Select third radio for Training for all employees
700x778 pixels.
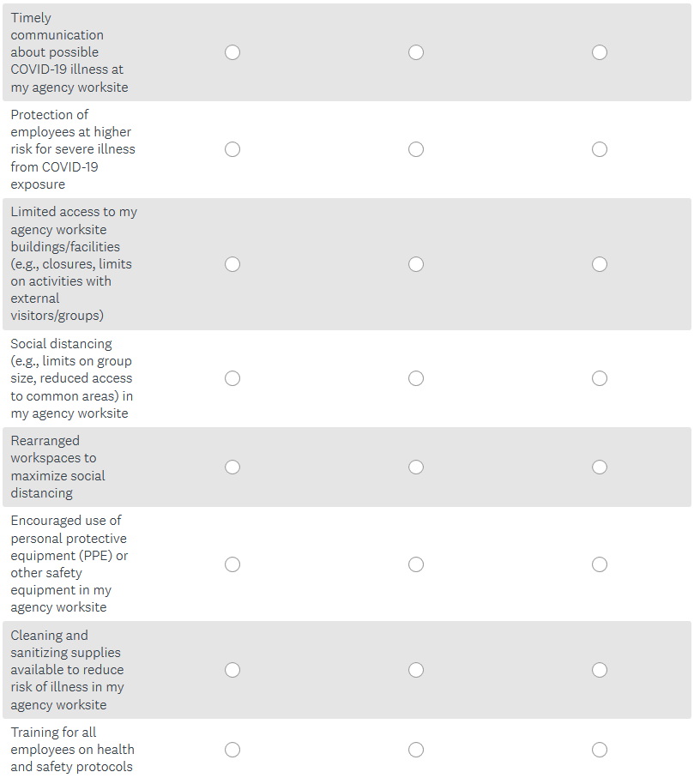600,750
